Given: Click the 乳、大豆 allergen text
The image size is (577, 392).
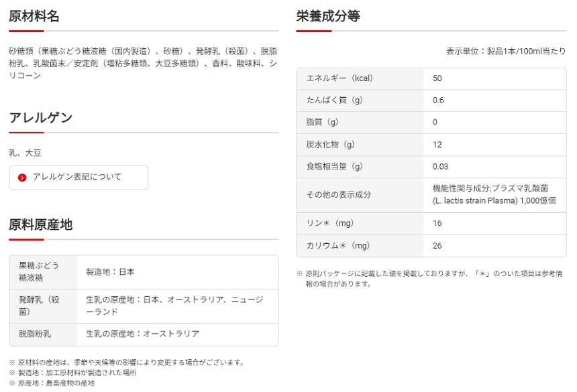Looking at the screenshot, I should (x=25, y=153).
